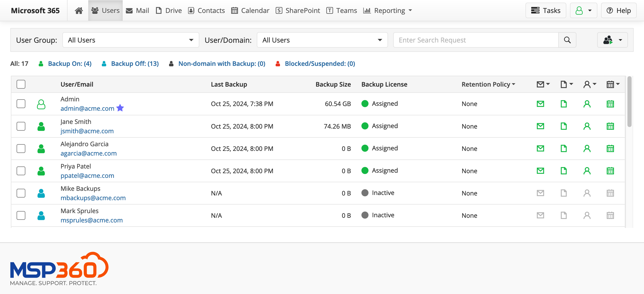Check the Admin row checkbox
Viewport: 644px width, 294px height.
tap(21, 104)
